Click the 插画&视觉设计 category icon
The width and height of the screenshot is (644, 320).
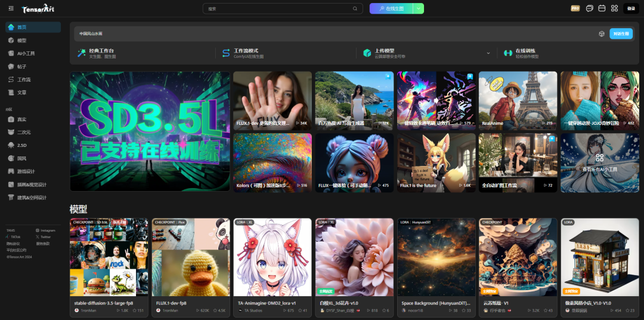coord(11,184)
